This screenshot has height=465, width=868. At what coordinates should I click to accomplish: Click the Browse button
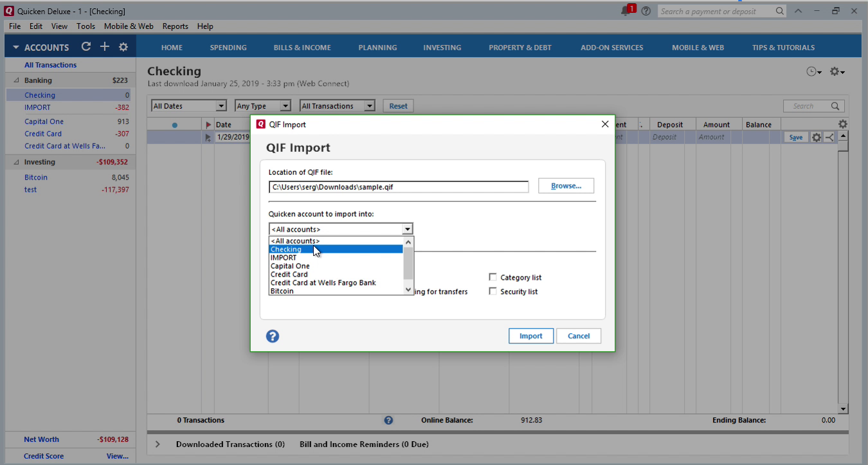pos(566,186)
